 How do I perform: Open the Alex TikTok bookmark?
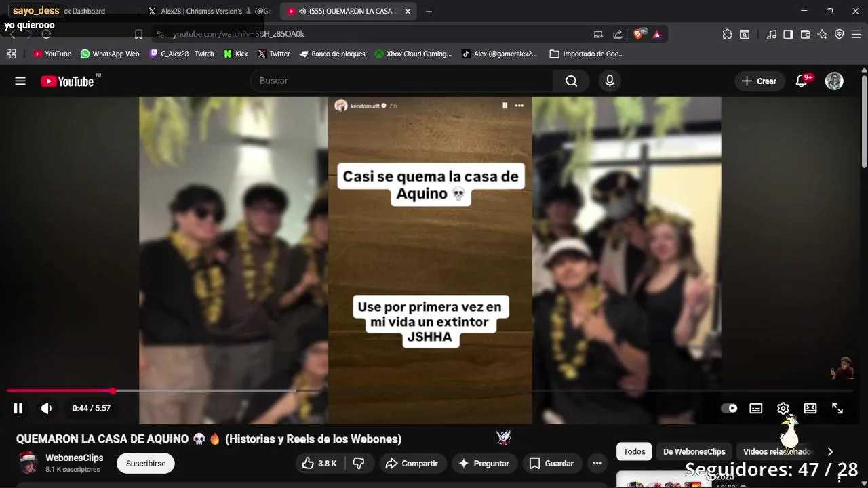click(499, 54)
